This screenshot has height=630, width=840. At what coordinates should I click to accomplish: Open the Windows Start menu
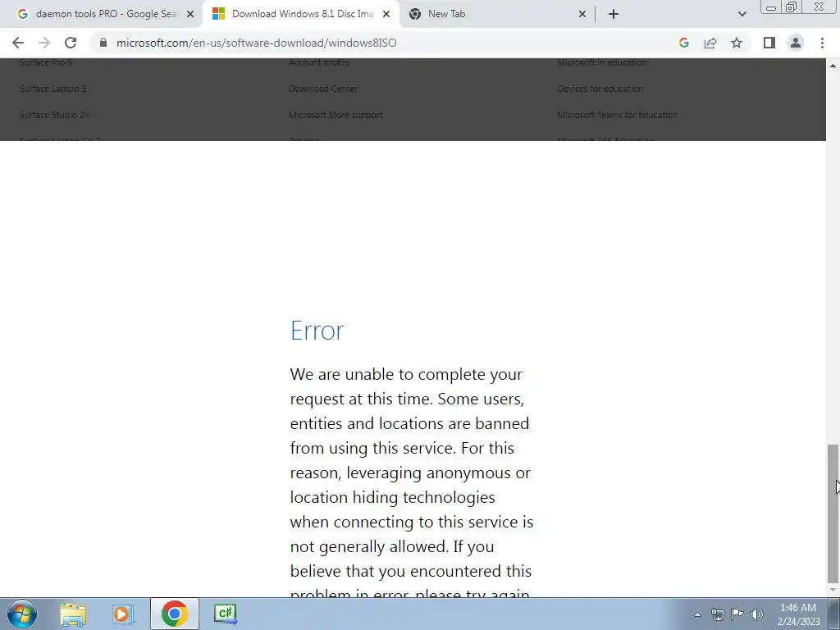tap(21, 614)
